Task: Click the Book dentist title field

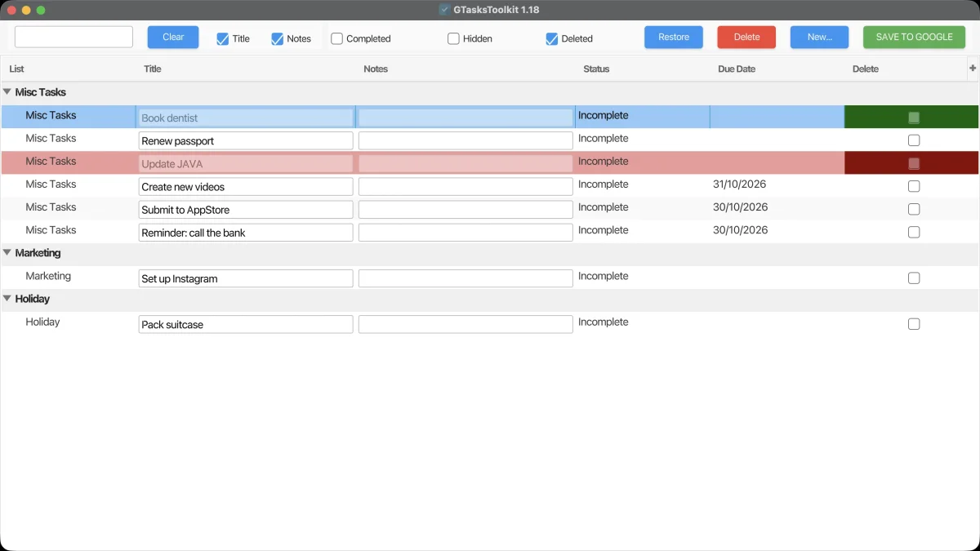Action: click(246, 118)
